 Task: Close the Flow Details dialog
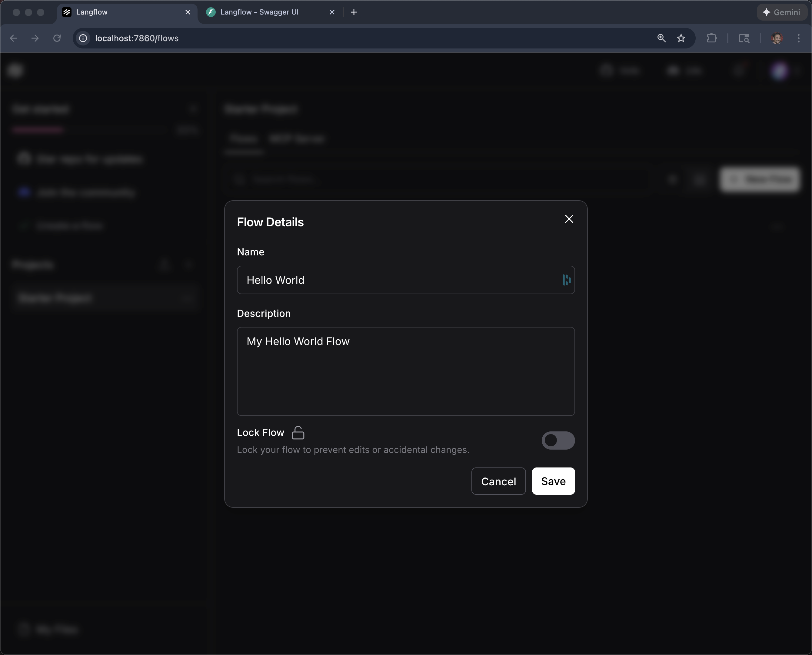click(x=569, y=219)
